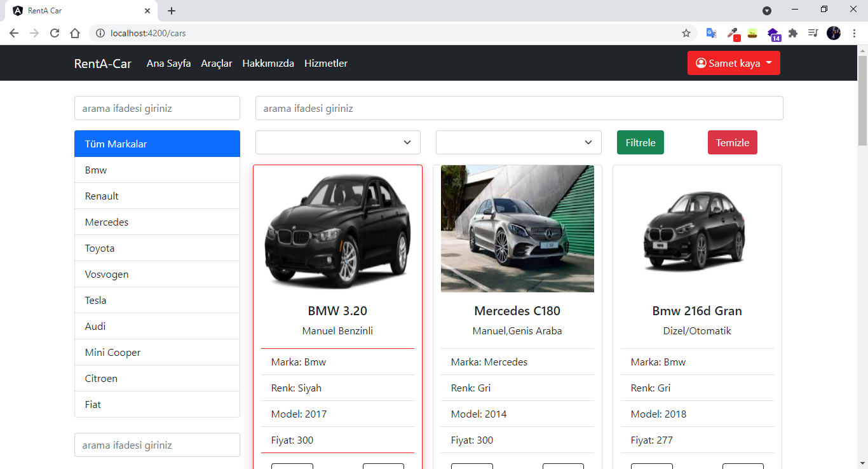
Task: Go to the browser home page
Action: tap(75, 33)
